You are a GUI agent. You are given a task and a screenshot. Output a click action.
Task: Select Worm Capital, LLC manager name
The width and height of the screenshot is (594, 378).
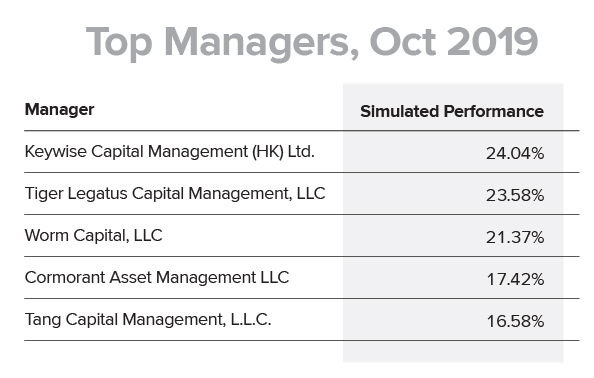94,236
